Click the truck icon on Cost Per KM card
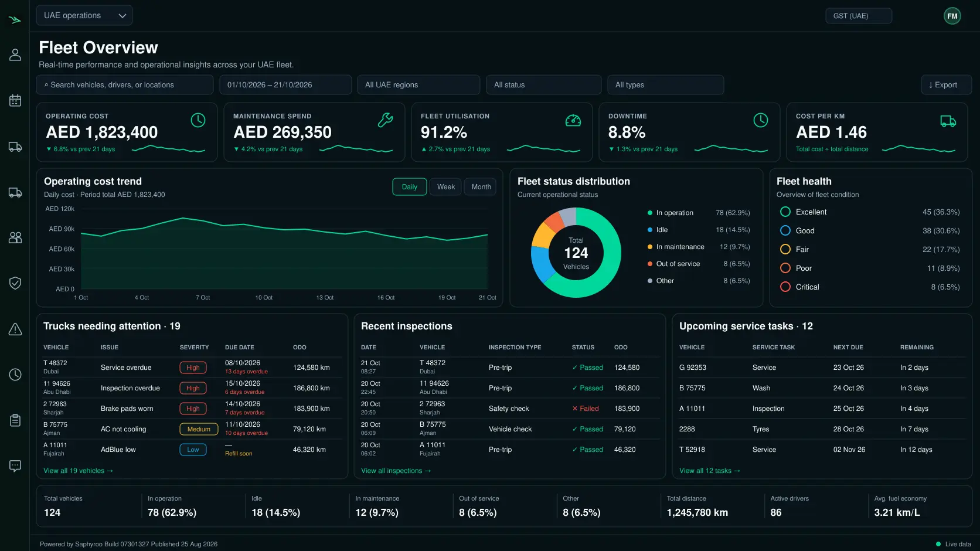 click(x=948, y=121)
